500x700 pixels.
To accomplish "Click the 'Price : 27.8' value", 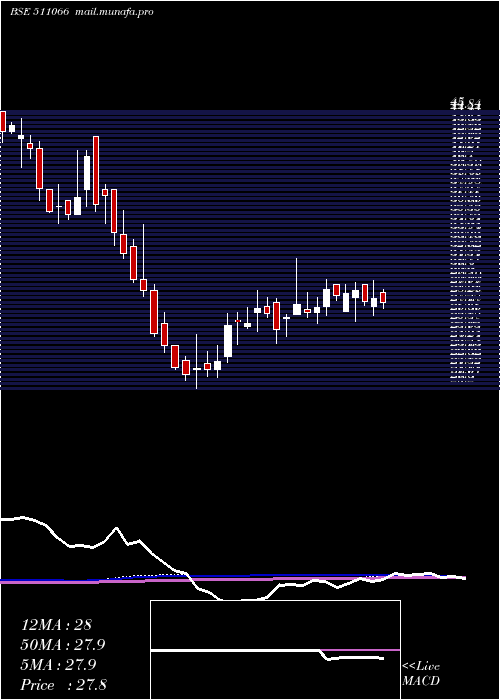I will [64, 685].
